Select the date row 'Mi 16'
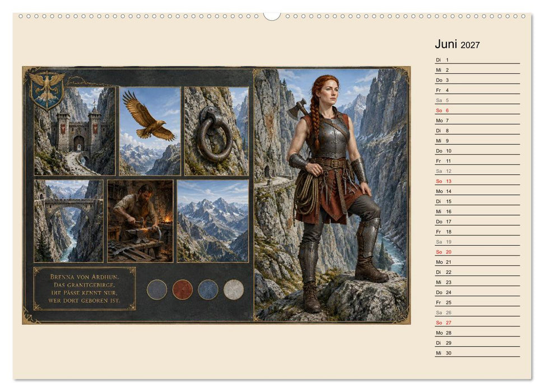 (477, 212)
